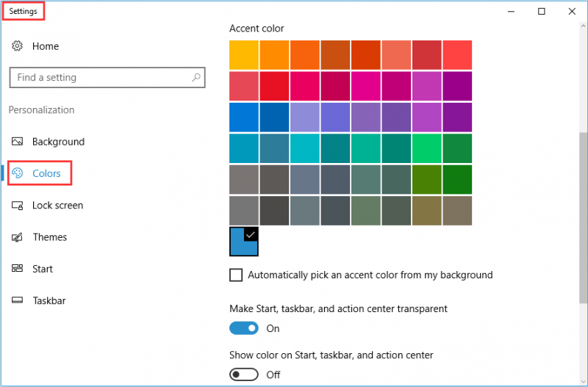The height and width of the screenshot is (387, 588).
Task: Select the Colors palette icon
Action: pyautogui.click(x=17, y=173)
